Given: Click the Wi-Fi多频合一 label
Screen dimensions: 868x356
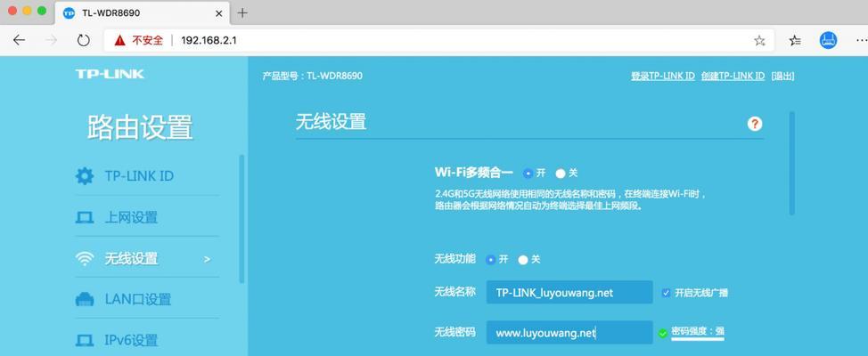Looking at the screenshot, I should 474,173.
